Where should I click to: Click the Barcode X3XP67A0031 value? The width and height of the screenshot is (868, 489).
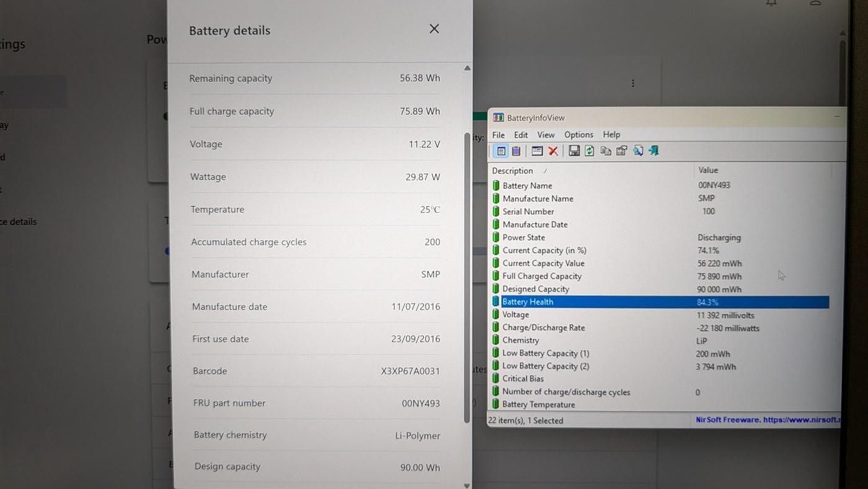coord(410,371)
